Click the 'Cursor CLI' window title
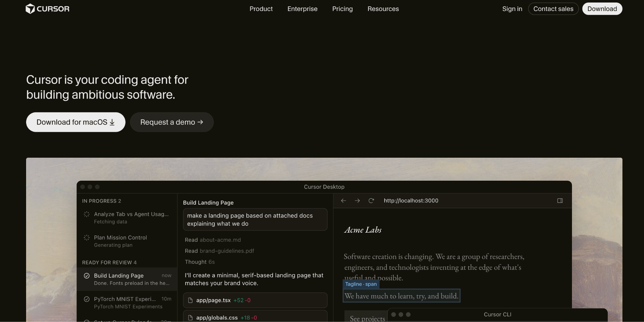 (x=497, y=314)
